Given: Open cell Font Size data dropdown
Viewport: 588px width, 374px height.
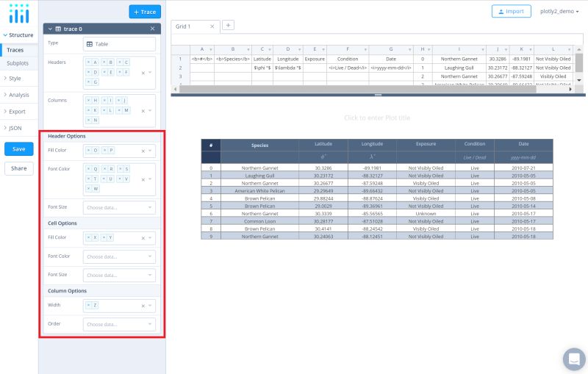Looking at the screenshot, I should 119,275.
